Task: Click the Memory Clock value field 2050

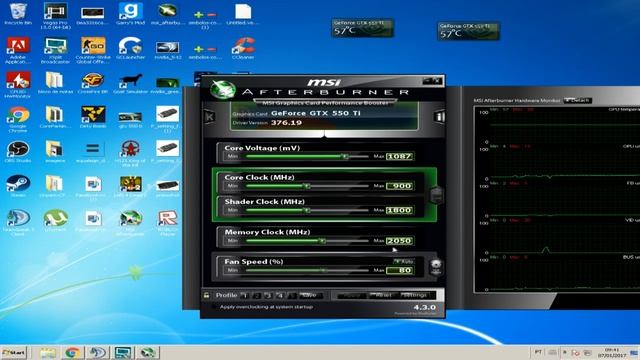Action: pos(400,241)
